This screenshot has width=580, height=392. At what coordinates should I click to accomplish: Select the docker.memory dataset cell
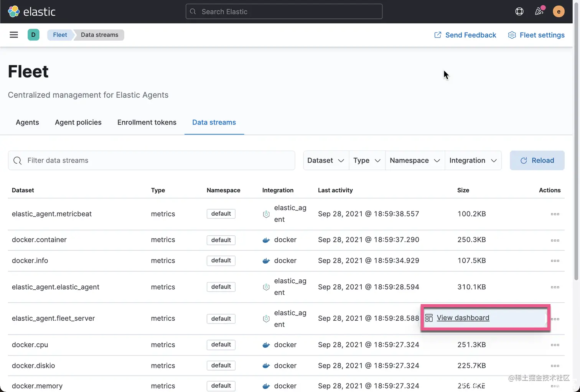37,386
